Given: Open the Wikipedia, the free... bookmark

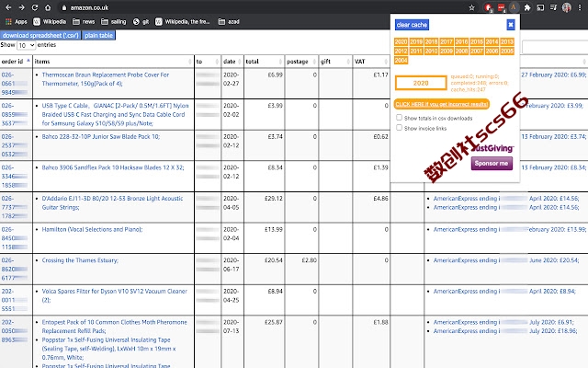Looking at the screenshot, I should click(183, 22).
